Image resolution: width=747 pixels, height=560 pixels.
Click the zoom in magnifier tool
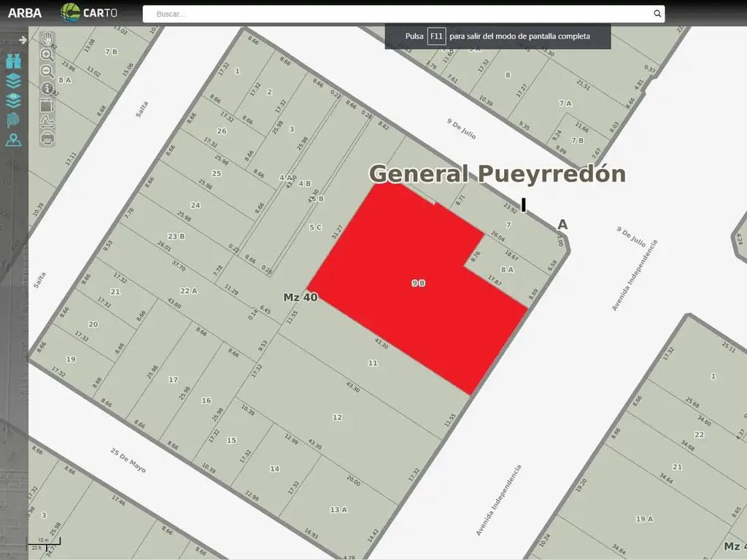coord(47,55)
